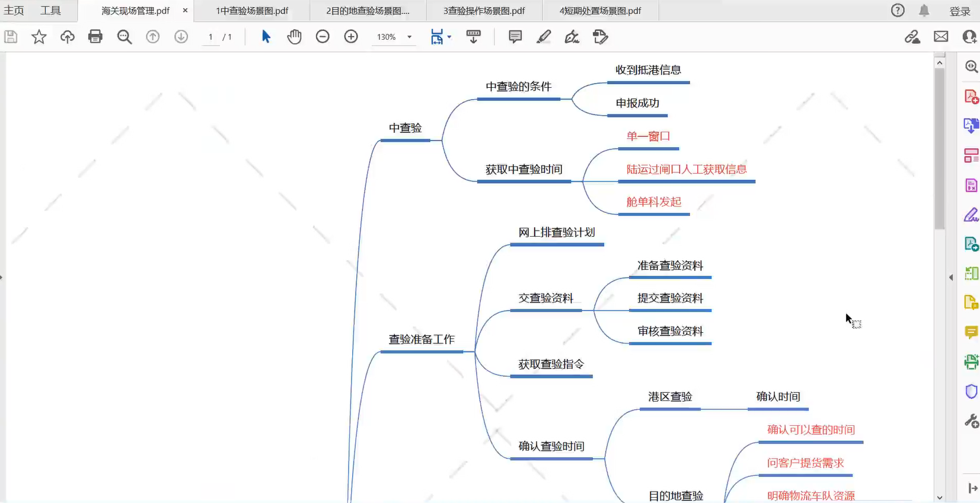Collapse the right tools pane arrow
The height and width of the screenshot is (503, 980).
pos(951,277)
